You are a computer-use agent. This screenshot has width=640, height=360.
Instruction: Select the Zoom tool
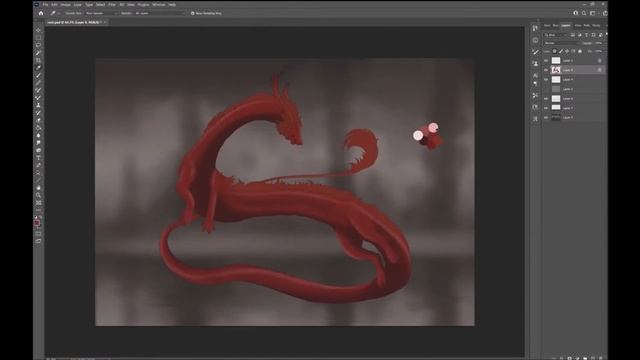[39, 195]
